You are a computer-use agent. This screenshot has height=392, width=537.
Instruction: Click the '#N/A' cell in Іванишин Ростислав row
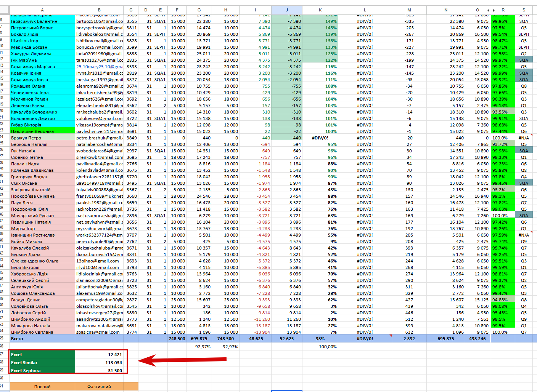(x=524, y=235)
